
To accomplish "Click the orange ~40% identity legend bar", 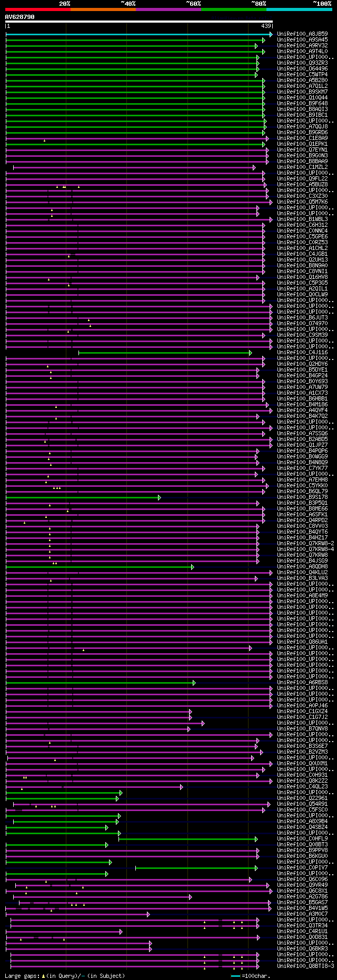I will [103, 9].
